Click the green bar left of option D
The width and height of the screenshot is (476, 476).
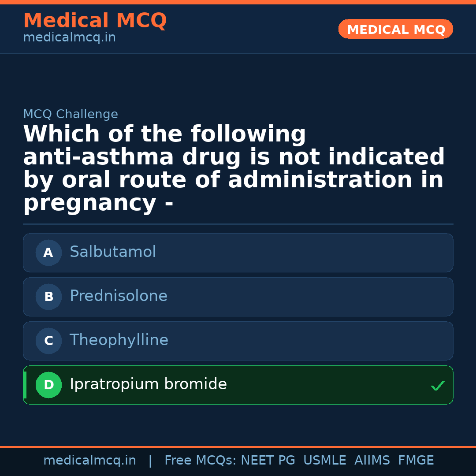tap(25, 385)
